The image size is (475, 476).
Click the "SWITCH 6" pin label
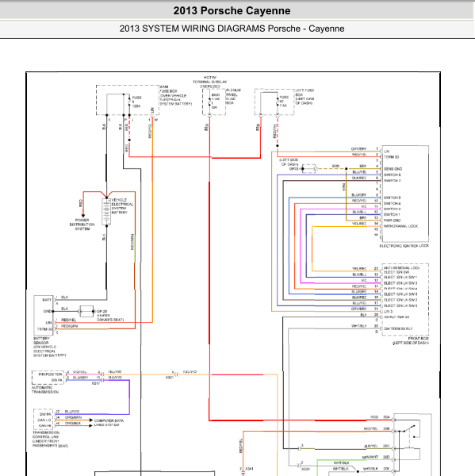[x=392, y=175]
